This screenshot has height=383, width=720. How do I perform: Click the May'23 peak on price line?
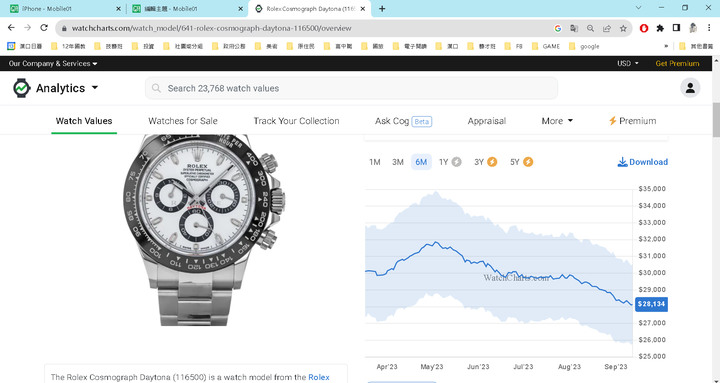(x=435, y=242)
